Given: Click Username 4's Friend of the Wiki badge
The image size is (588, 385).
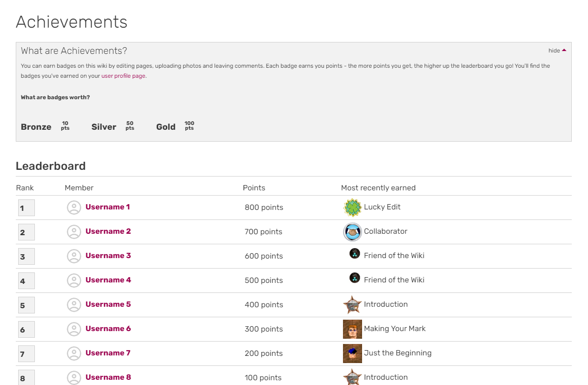Looking at the screenshot, I should pos(354,278).
